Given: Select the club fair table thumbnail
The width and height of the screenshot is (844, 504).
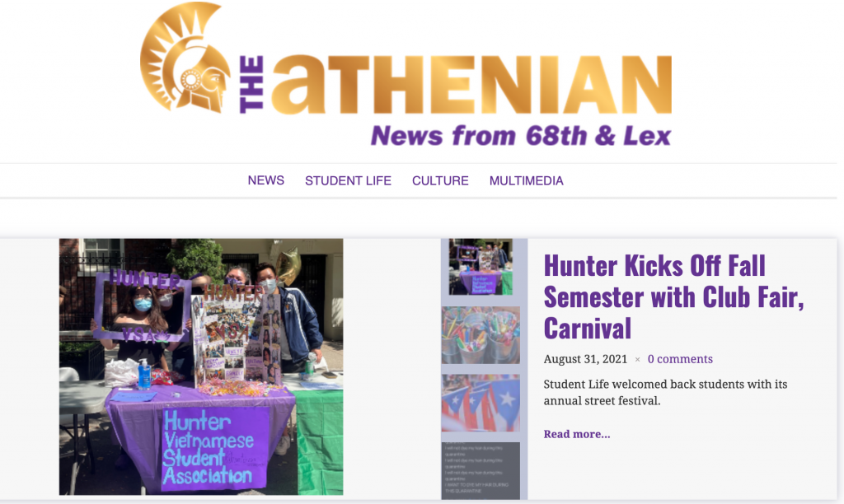Looking at the screenshot, I should point(481,267).
